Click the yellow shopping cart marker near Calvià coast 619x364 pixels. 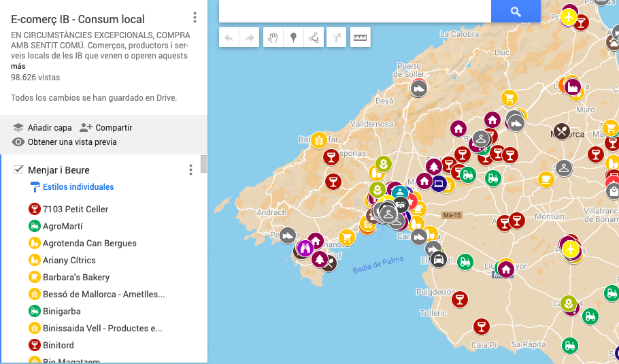pos(347,237)
